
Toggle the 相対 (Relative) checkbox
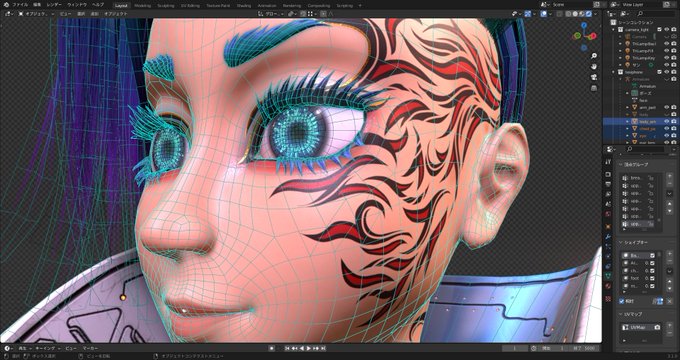pos(622,301)
